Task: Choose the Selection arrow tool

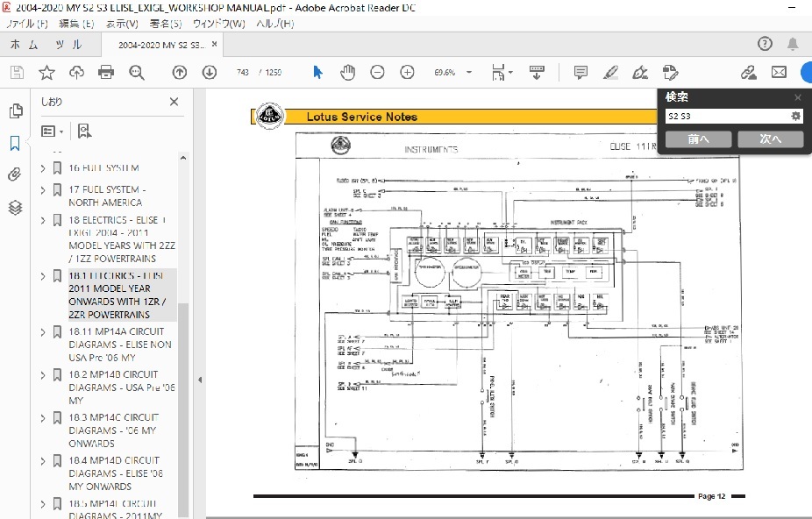Action: point(317,73)
